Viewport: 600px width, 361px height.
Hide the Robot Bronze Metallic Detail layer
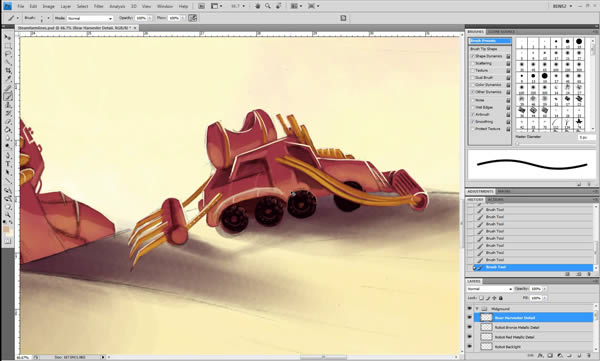pos(470,327)
